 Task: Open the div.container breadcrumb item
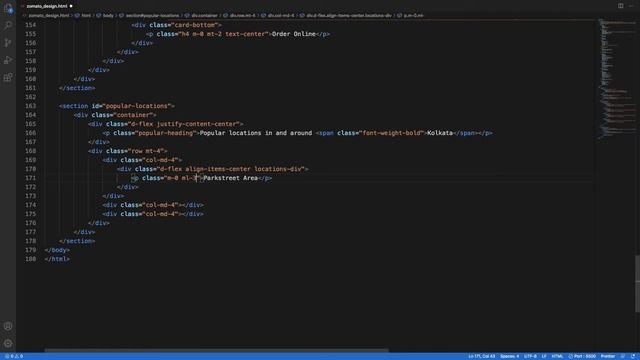204,16
